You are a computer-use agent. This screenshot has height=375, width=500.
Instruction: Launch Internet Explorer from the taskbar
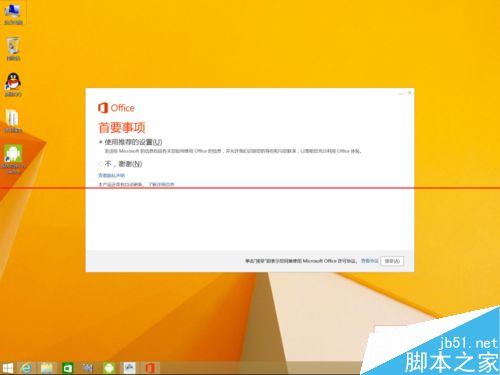click(26, 368)
